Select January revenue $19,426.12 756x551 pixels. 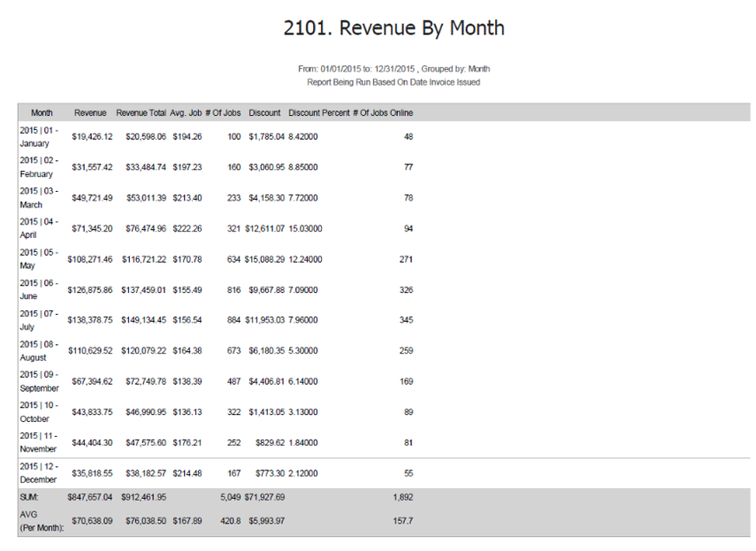pos(92,137)
